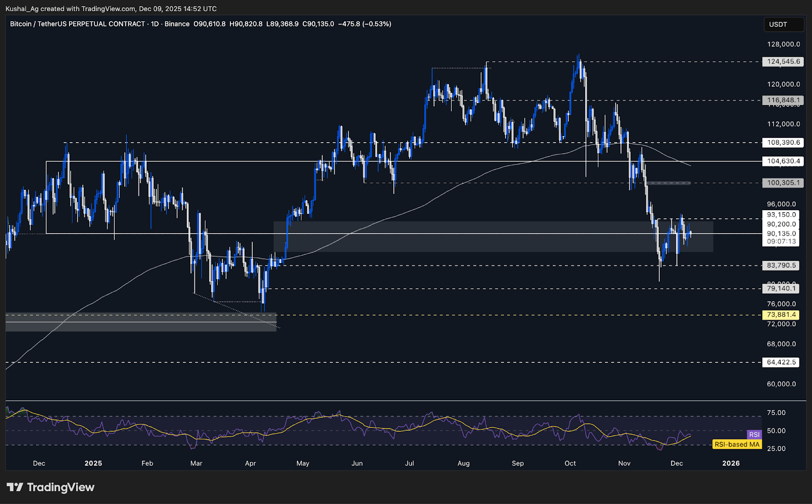The height and width of the screenshot is (504, 812).
Task: Click the current price label 90,135.0
Action: click(x=781, y=233)
